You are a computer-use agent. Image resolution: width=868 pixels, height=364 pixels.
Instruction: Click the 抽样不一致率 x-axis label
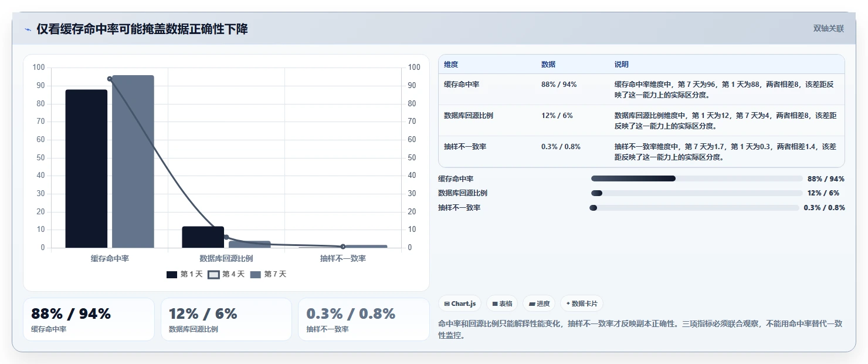coord(343,258)
